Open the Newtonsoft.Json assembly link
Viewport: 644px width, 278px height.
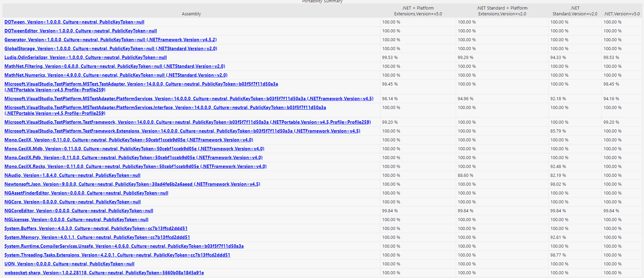(132, 184)
